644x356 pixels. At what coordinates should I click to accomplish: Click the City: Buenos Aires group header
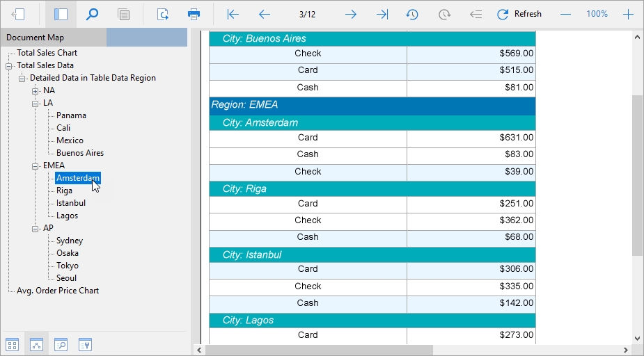click(x=372, y=38)
